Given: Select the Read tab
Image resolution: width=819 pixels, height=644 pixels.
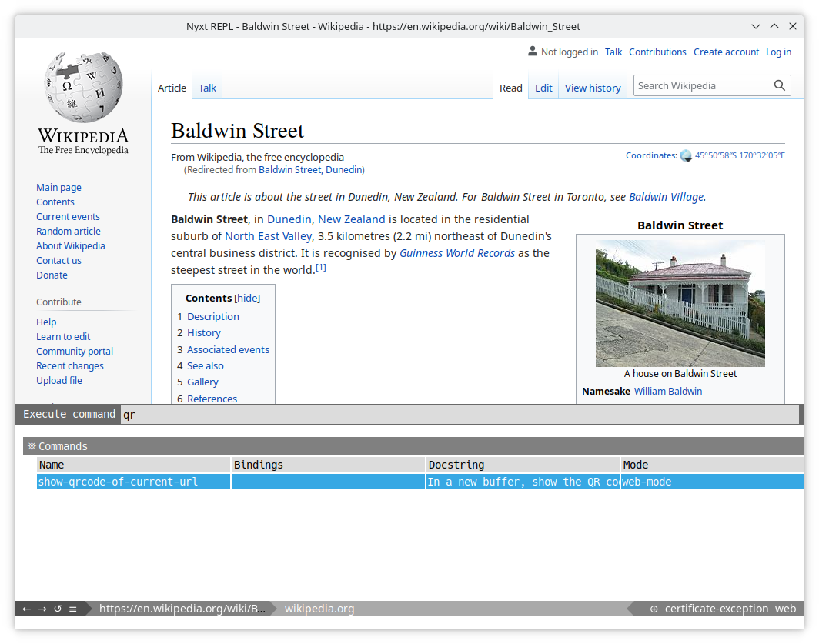Looking at the screenshot, I should [511, 88].
